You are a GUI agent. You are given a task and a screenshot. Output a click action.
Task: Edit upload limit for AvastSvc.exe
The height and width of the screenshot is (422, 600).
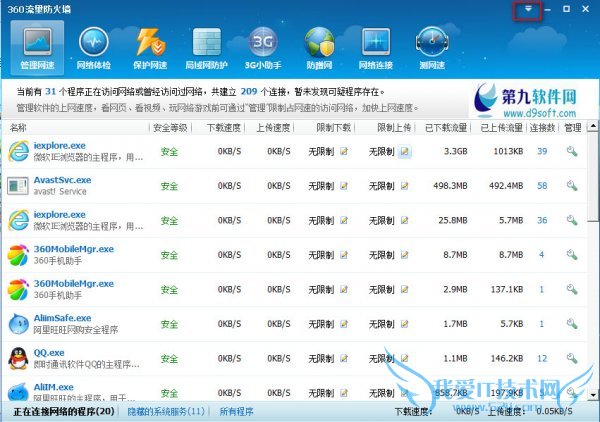[x=404, y=186]
